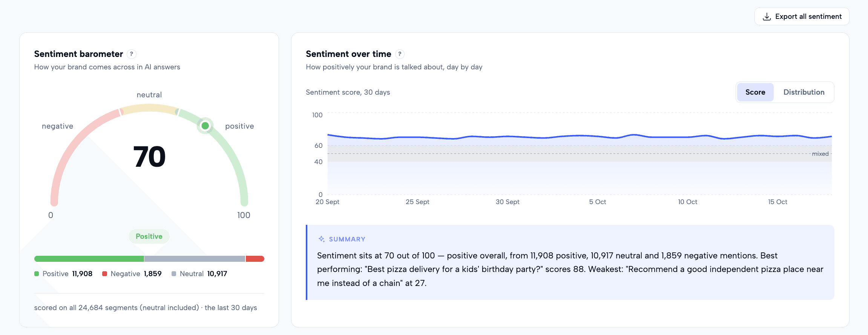
Task: Click the gray Neutral bar segment
Action: [195, 259]
